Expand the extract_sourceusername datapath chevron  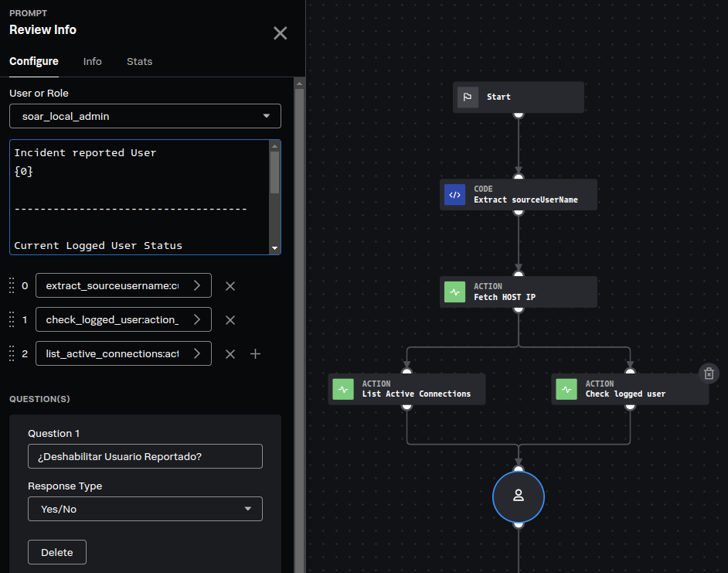point(197,286)
